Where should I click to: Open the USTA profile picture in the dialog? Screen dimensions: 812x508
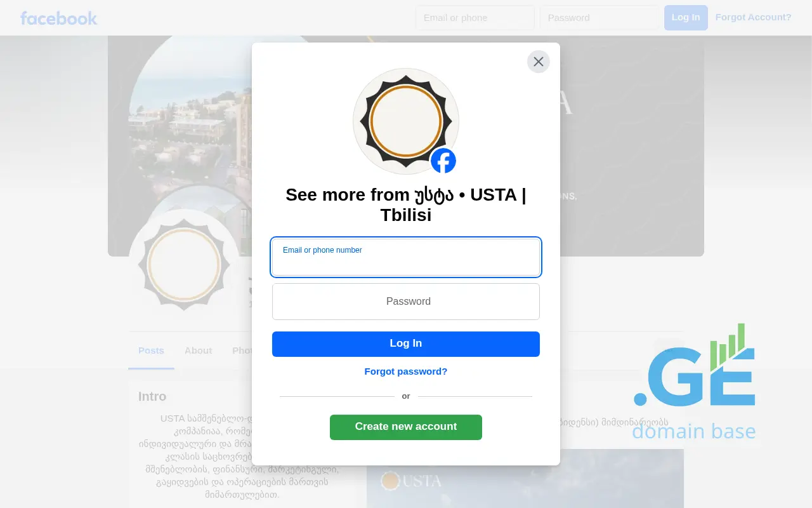coord(406,121)
